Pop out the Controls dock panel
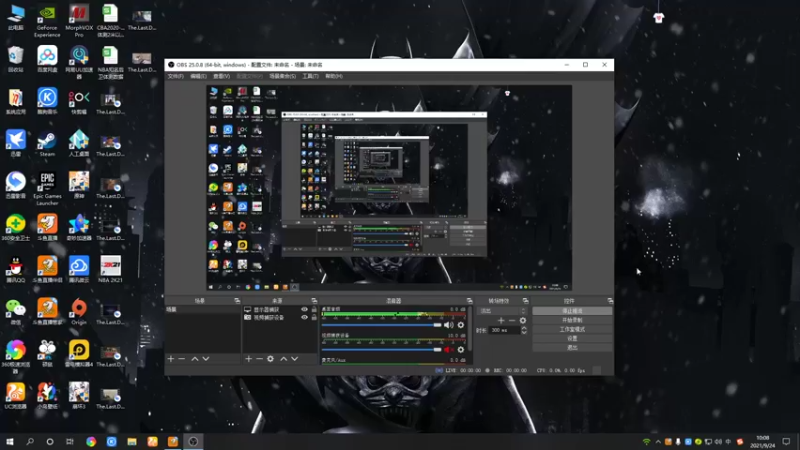This screenshot has width=800, height=450. 610,301
